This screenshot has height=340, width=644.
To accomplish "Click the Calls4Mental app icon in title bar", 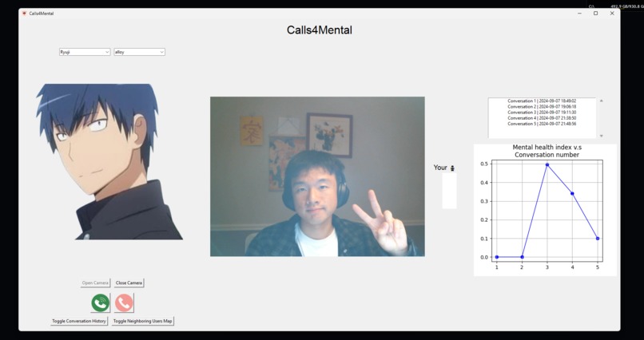I will [x=24, y=14].
